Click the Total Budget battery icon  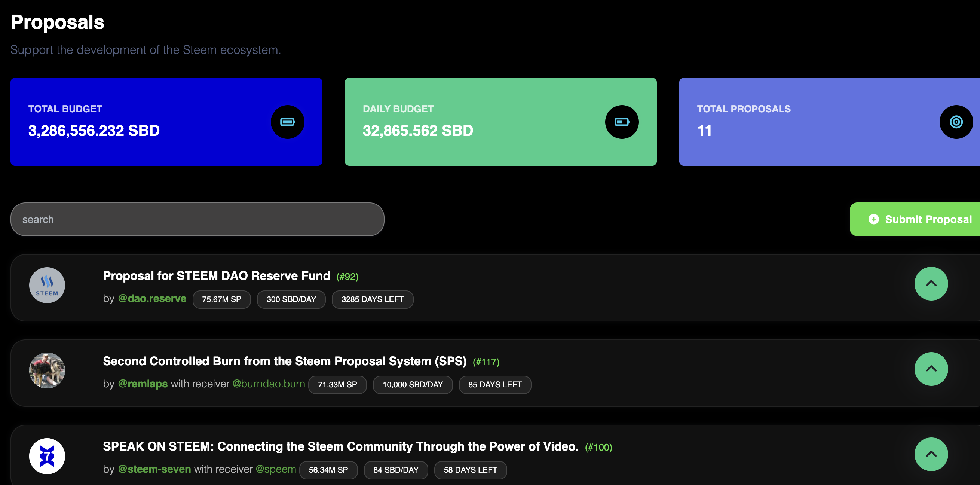click(x=287, y=122)
